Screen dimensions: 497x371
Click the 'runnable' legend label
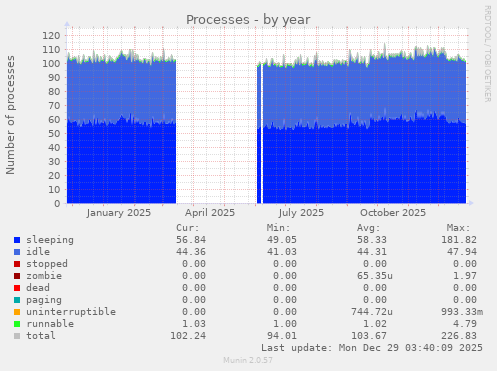50,324
